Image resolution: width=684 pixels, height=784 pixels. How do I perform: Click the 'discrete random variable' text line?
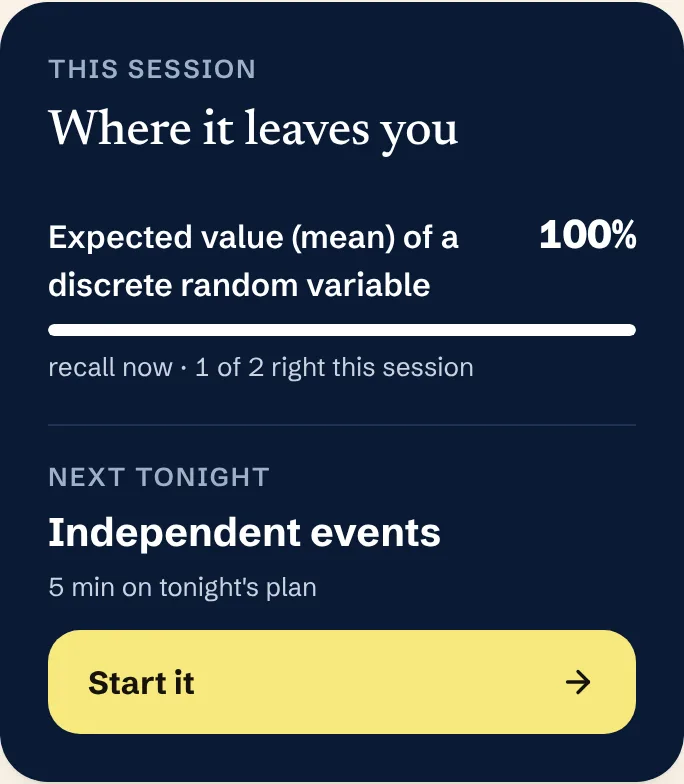(239, 285)
